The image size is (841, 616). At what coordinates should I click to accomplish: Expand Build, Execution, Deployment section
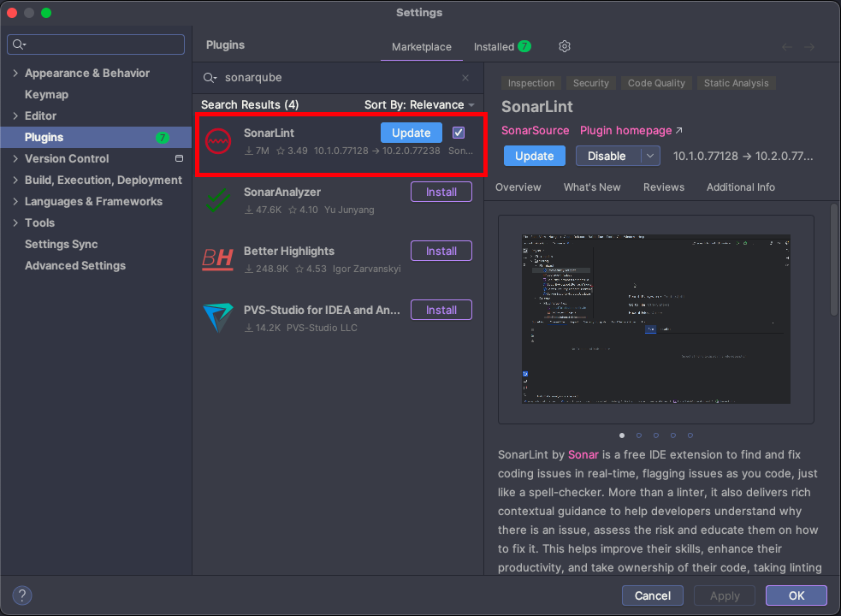(15, 181)
